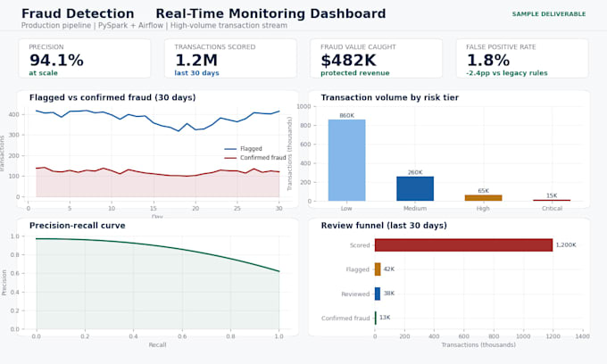Viewport: 607px width, 364px height.
Task: Click the Flagged funnel orange bar
Action: pyautogui.click(x=378, y=269)
